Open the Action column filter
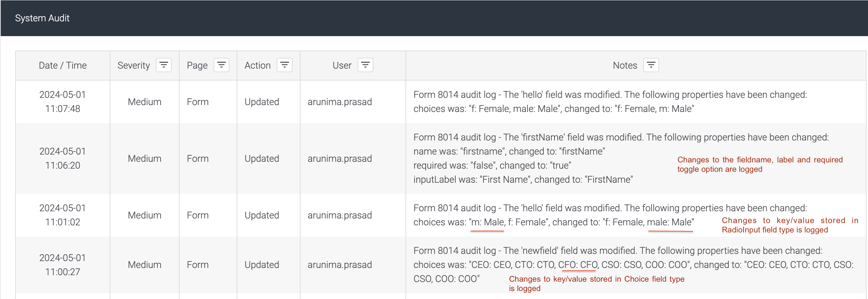This screenshot has width=868, height=299. coord(285,65)
